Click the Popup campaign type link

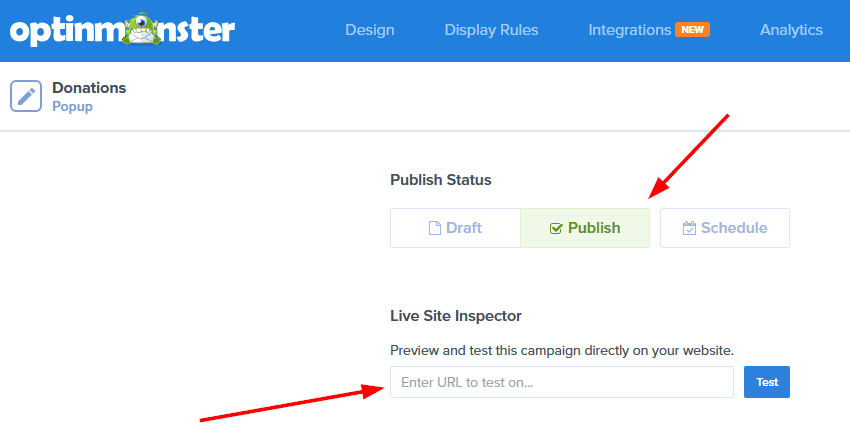point(72,106)
